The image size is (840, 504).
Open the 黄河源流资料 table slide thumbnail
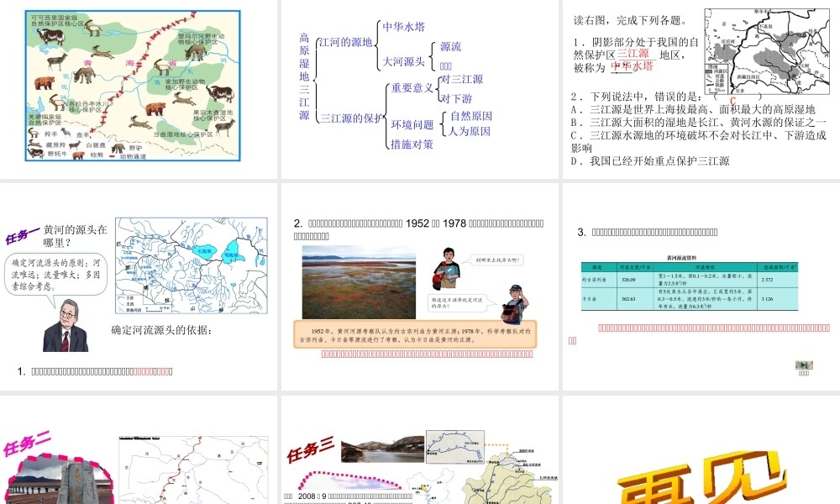pos(701,286)
